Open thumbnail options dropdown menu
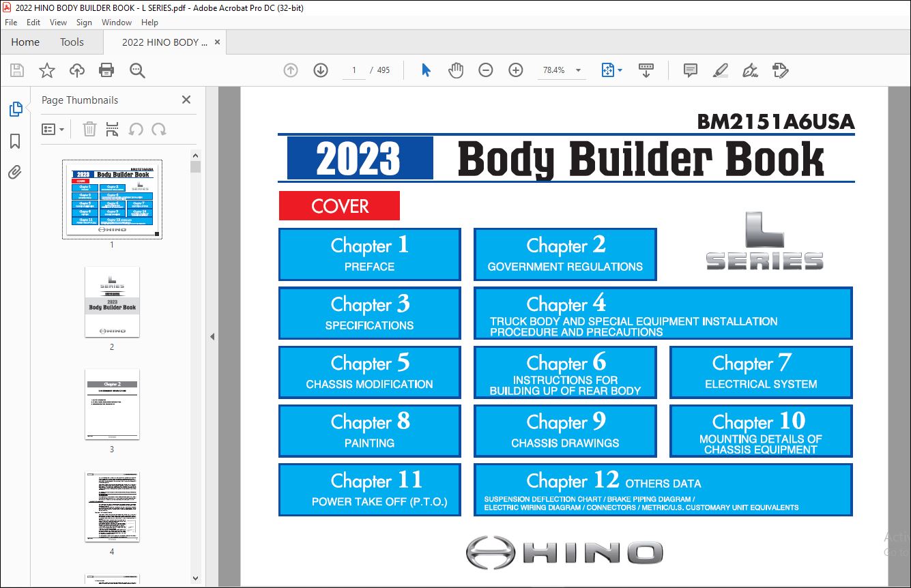 click(x=53, y=129)
